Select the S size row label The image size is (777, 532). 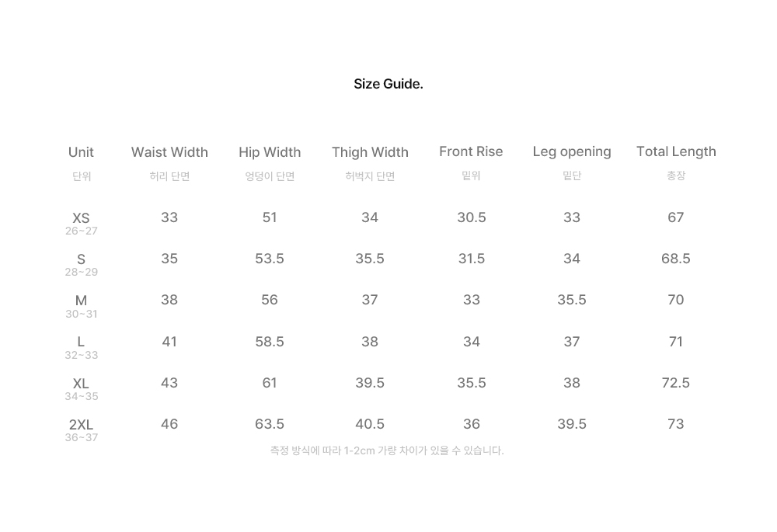pos(82,259)
